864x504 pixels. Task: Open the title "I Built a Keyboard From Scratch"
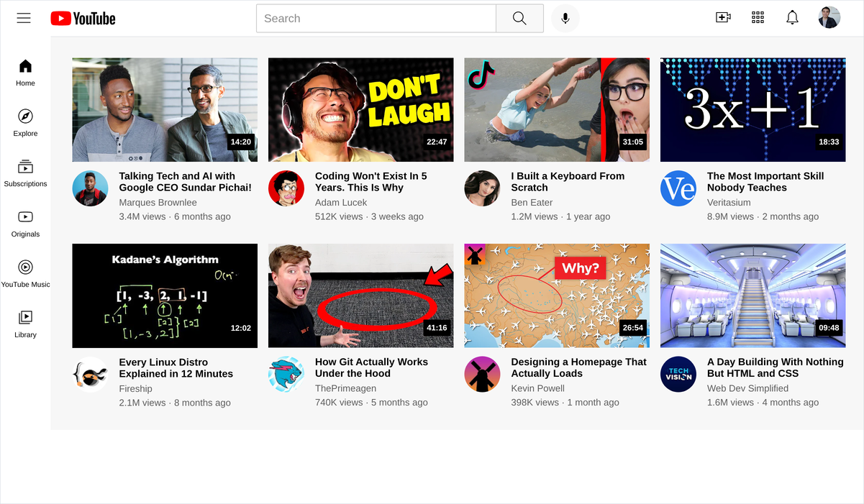pos(568,182)
